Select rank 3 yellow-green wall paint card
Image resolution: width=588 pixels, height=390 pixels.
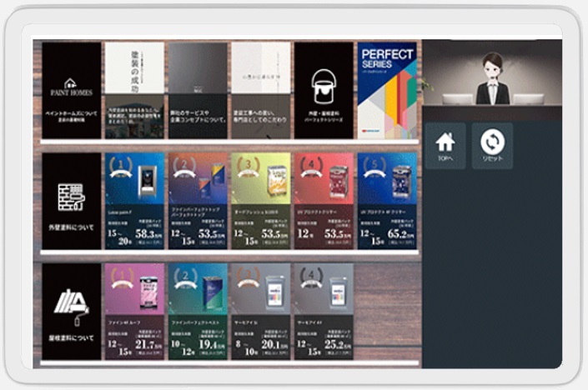pyautogui.click(x=260, y=202)
